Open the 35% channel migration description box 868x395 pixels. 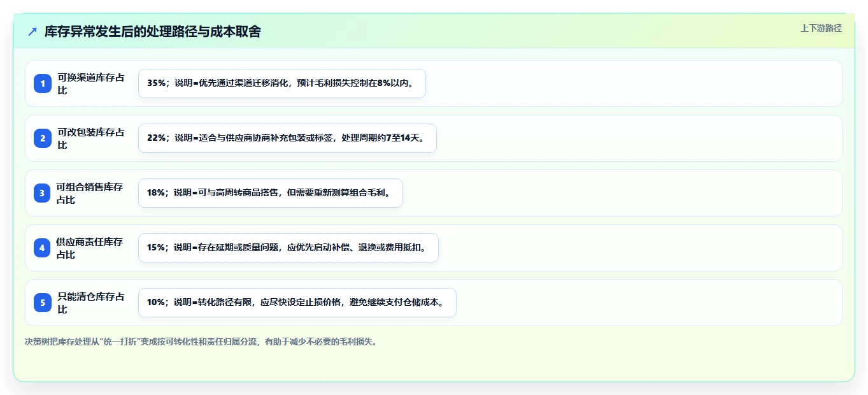pos(282,83)
